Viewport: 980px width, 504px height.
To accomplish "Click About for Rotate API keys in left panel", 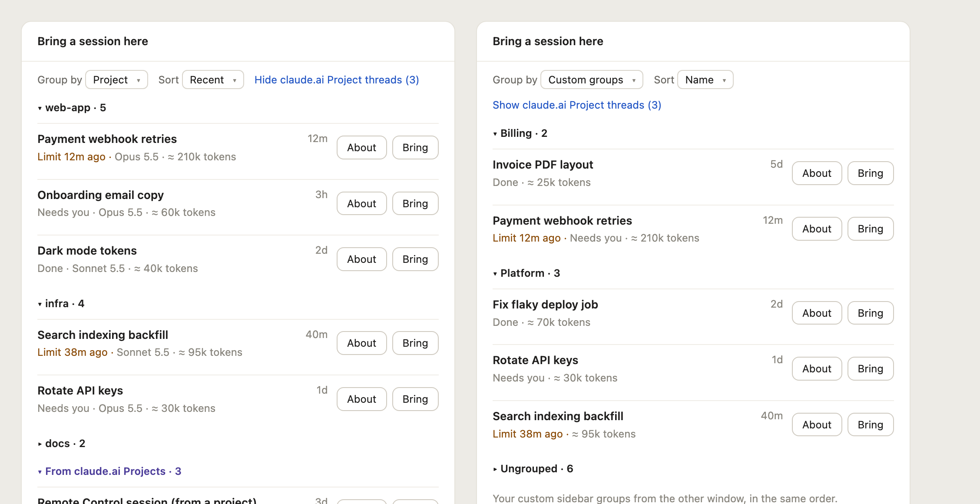I will point(362,399).
